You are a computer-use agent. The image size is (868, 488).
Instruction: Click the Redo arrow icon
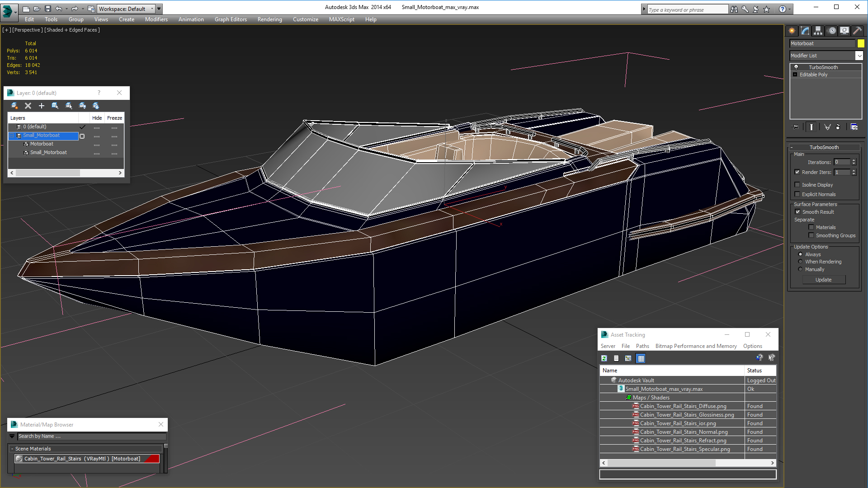pos(75,9)
